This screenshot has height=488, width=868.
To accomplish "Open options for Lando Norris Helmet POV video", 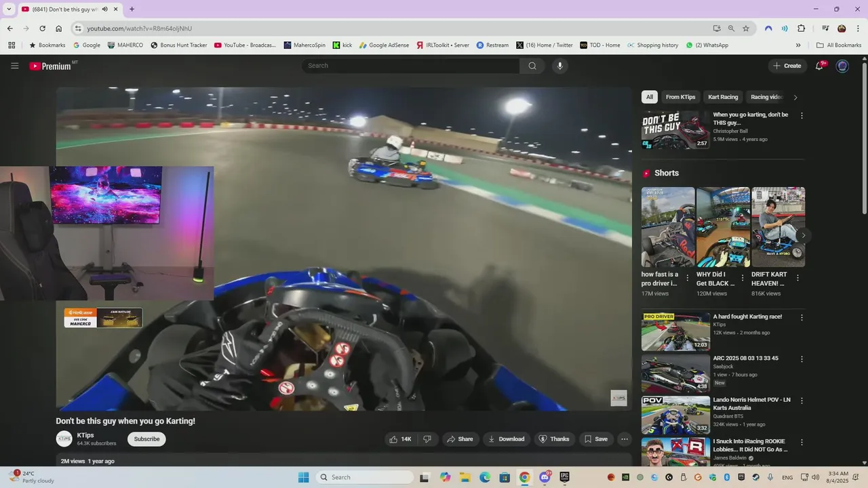I will tap(802, 401).
